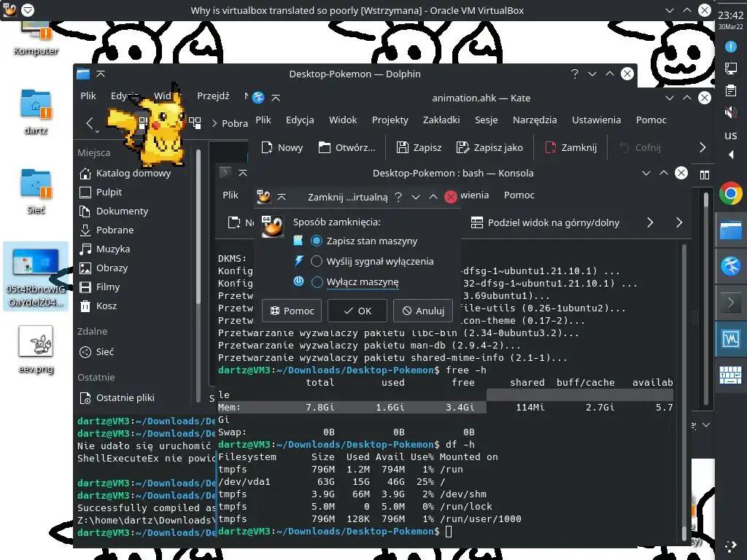Open Dokumenty in Dolphin places
The height and width of the screenshot is (560, 747).
113,211
